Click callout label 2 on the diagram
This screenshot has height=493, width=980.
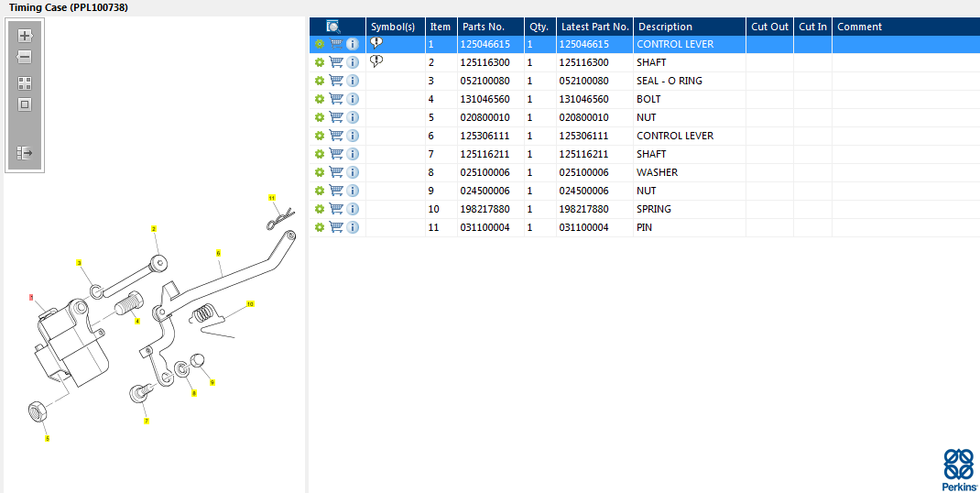click(x=154, y=229)
